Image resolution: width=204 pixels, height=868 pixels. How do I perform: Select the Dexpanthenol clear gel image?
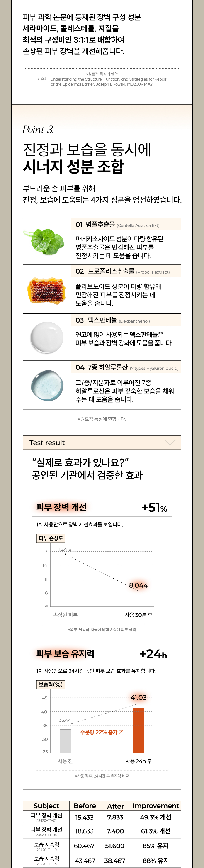[x=47, y=337]
